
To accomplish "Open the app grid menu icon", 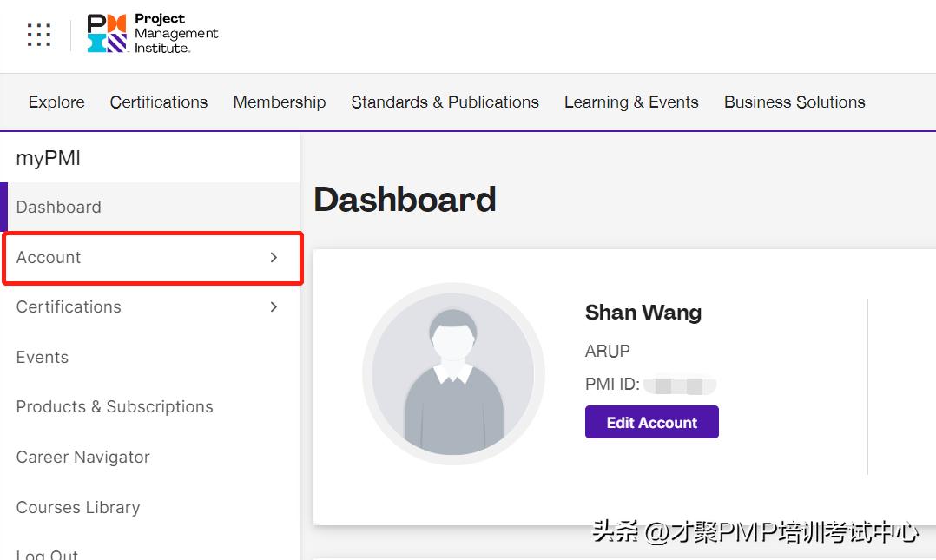I will [x=39, y=35].
